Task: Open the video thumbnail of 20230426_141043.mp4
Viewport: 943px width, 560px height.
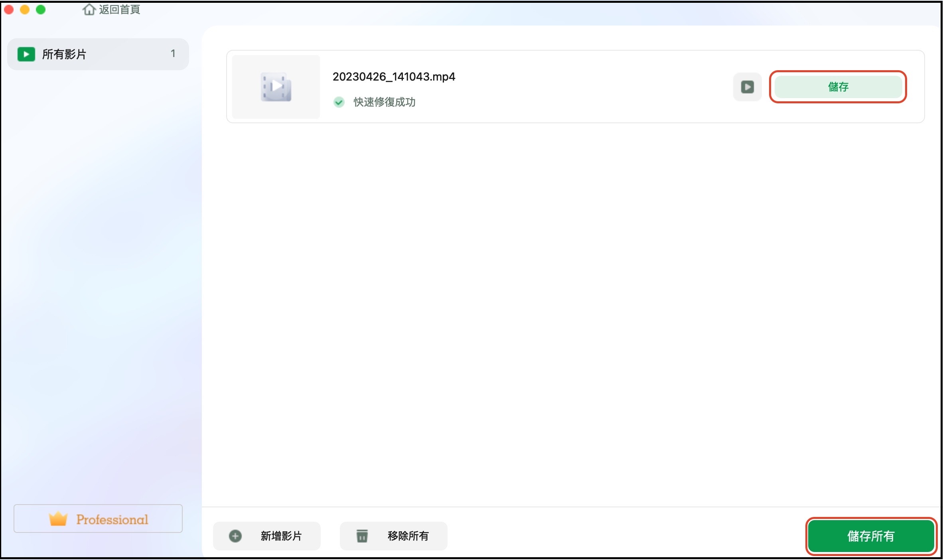Action: click(x=276, y=87)
